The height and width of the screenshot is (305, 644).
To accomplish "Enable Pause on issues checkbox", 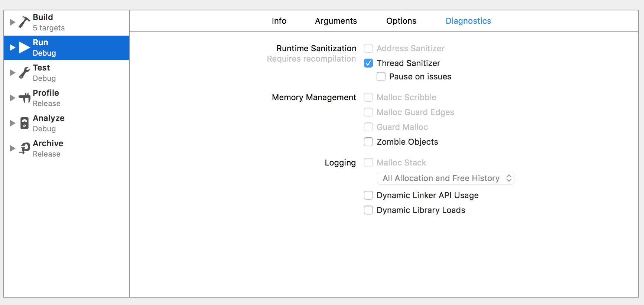I will pyautogui.click(x=381, y=77).
